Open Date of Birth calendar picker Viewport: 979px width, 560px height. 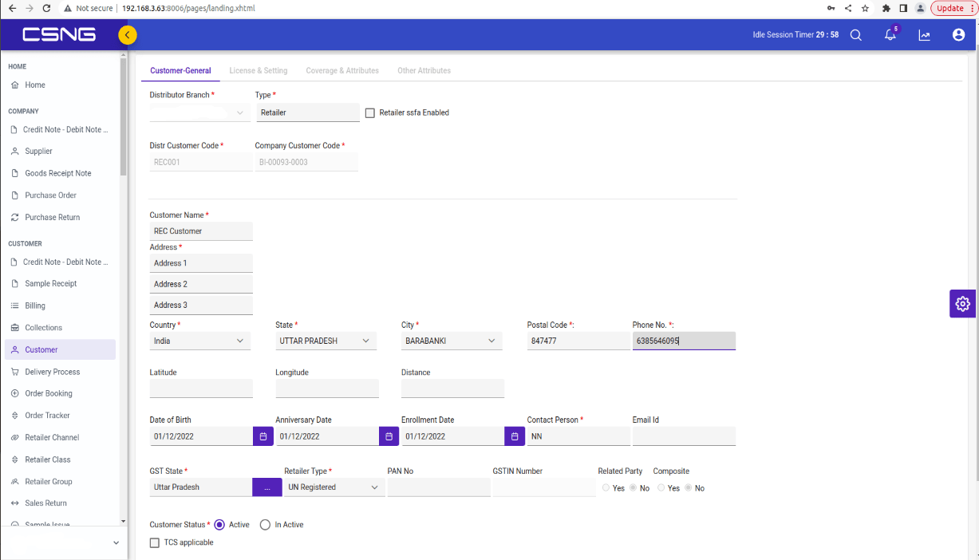(x=263, y=436)
